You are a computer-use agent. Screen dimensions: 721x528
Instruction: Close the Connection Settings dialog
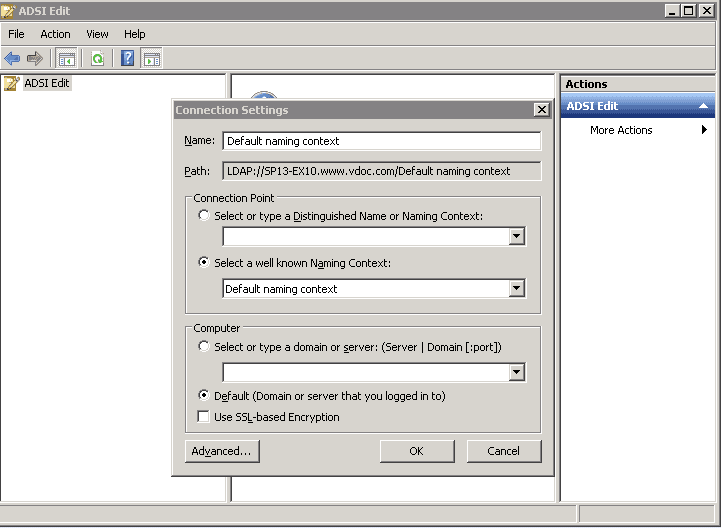click(542, 109)
